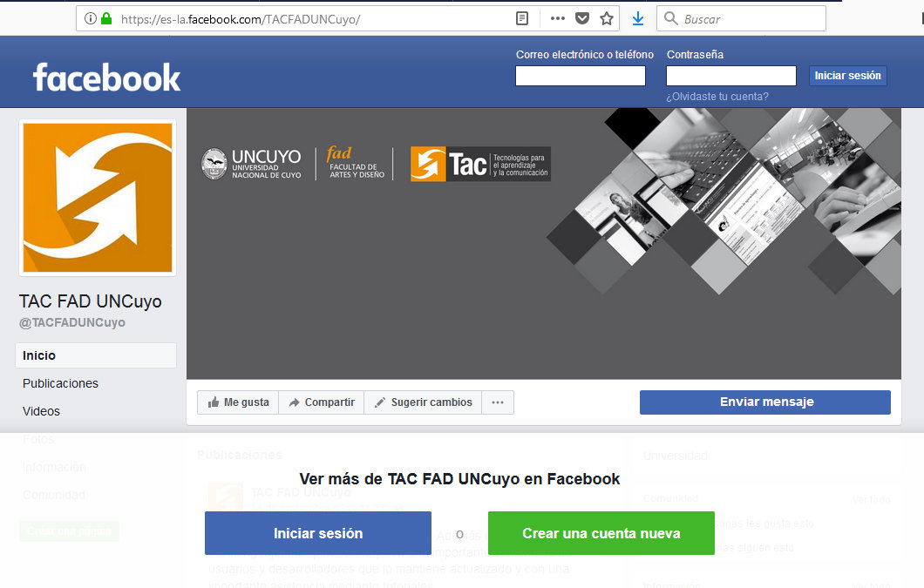This screenshot has width=924, height=588.
Task: Open more options ellipsis on page
Action: point(498,402)
